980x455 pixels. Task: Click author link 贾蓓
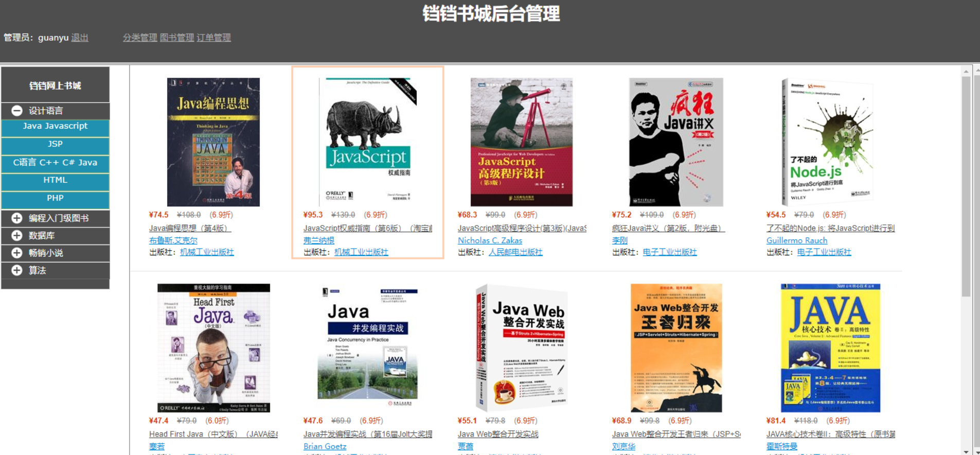[466, 446]
